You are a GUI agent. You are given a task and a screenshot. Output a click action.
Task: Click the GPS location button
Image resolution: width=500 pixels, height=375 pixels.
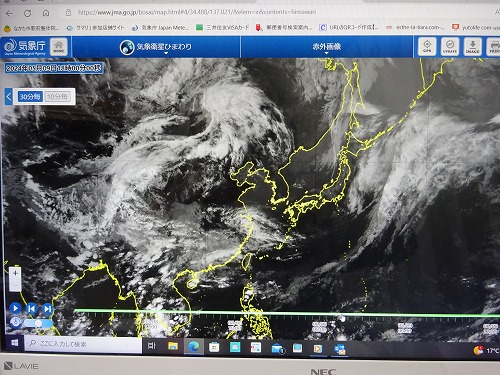427,47
